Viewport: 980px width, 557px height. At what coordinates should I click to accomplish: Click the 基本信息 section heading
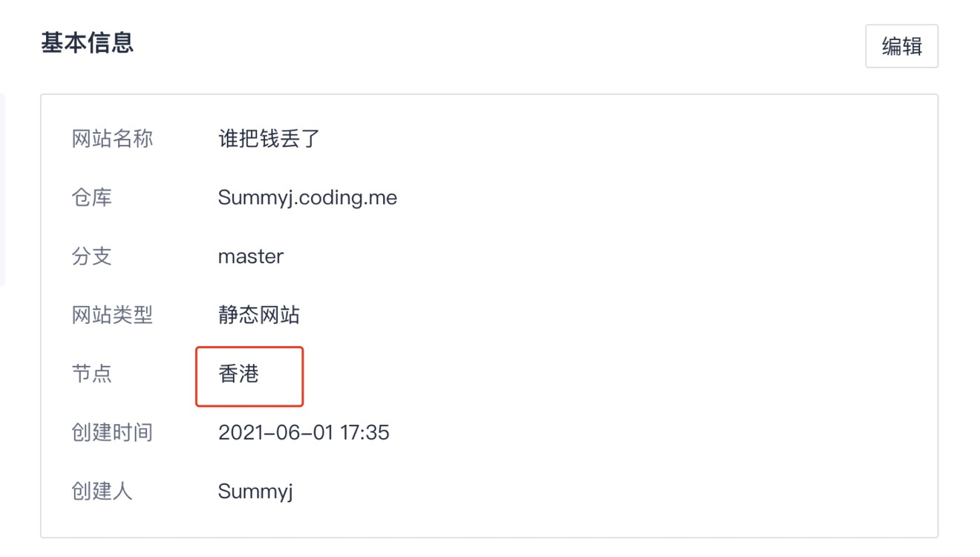pyautogui.click(x=87, y=43)
